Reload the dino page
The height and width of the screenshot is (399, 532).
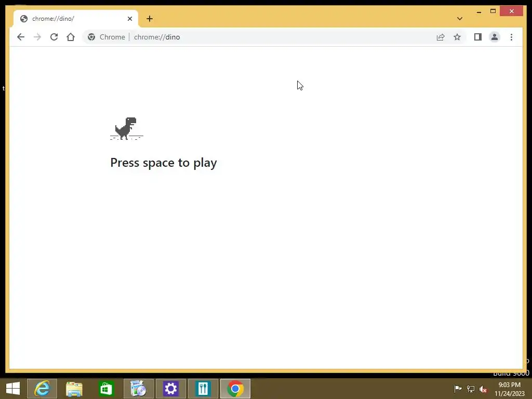click(x=54, y=37)
